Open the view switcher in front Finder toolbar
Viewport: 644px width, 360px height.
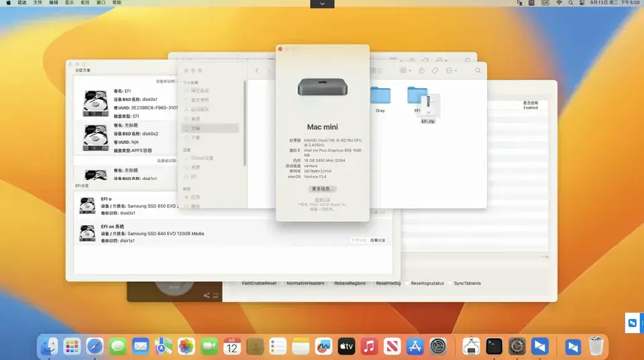(x=376, y=71)
